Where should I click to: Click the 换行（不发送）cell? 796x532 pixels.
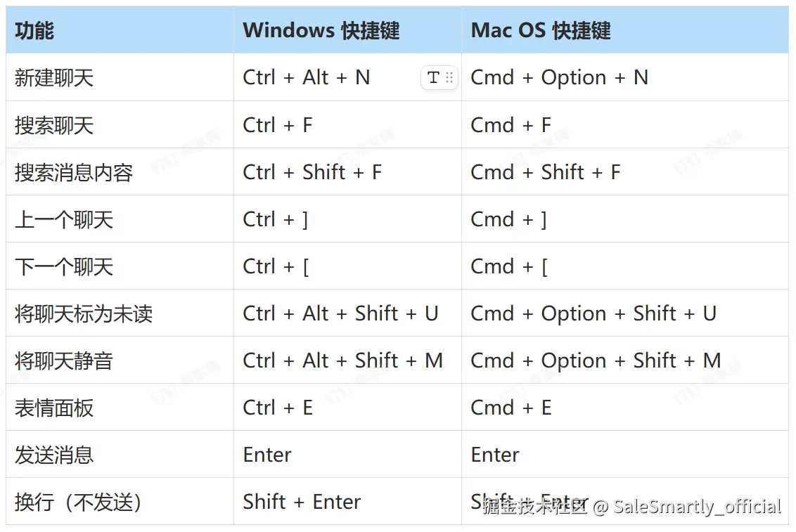[x=79, y=502]
